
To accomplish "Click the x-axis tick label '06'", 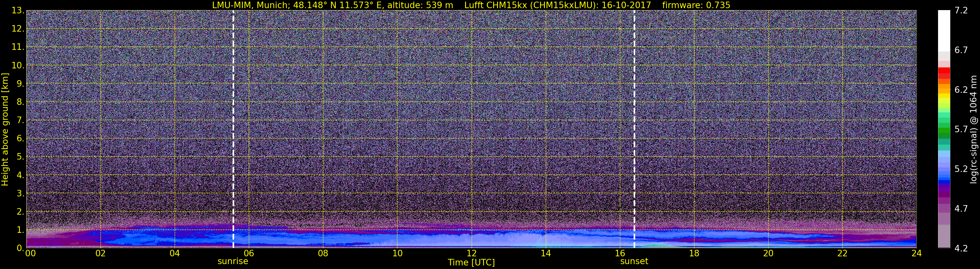I will (249, 253).
